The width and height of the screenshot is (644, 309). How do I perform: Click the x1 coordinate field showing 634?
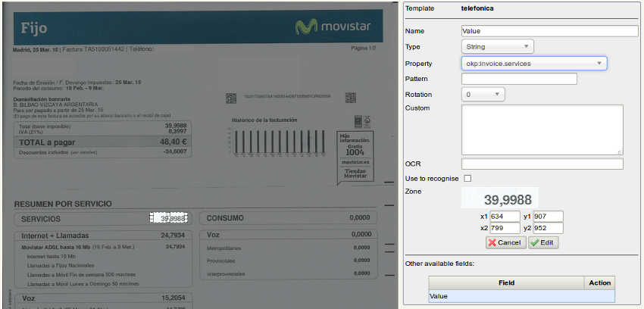pyautogui.click(x=505, y=217)
